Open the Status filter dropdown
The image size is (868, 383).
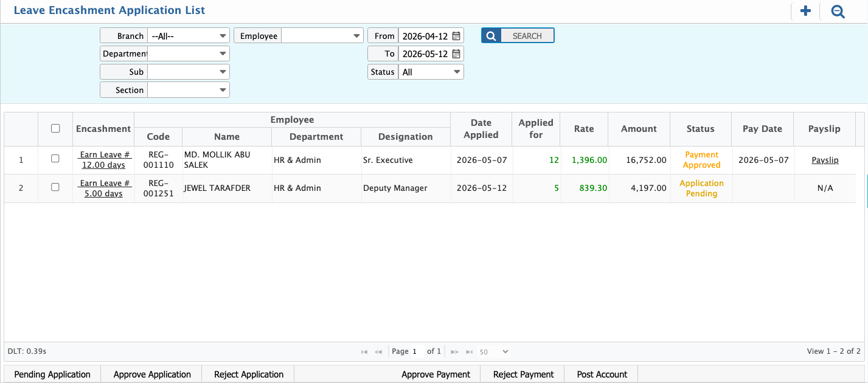[431, 72]
